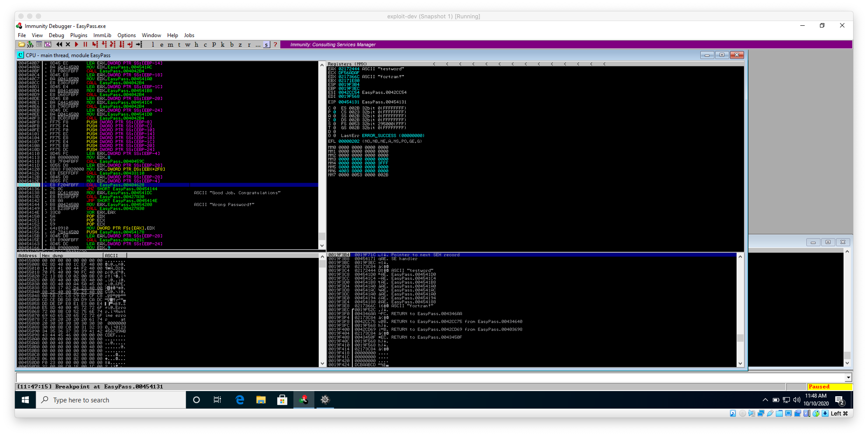Open the Window menu
The height and width of the screenshot is (436, 868).
coord(151,35)
